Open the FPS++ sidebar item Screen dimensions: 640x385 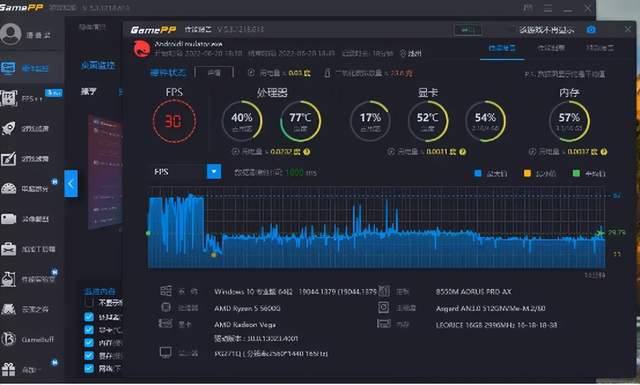(x=31, y=98)
